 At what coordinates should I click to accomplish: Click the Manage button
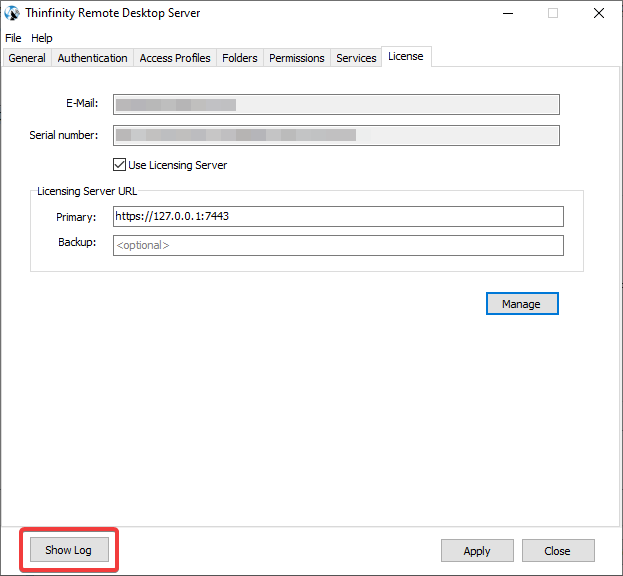coord(522,304)
